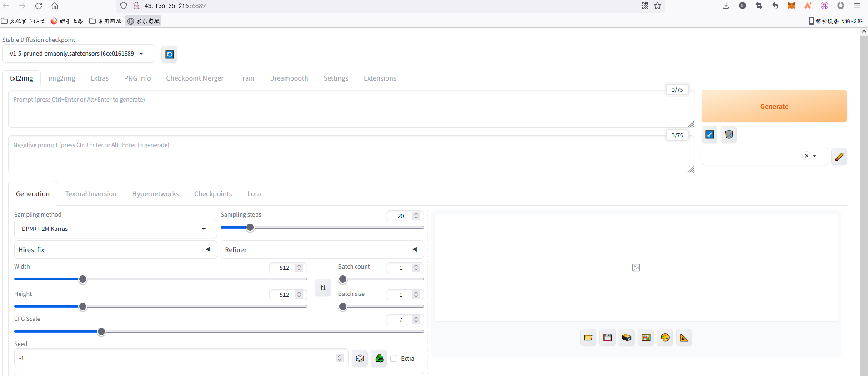This screenshot has height=376, width=868.
Task: Click the Generate button
Action: [x=774, y=106]
